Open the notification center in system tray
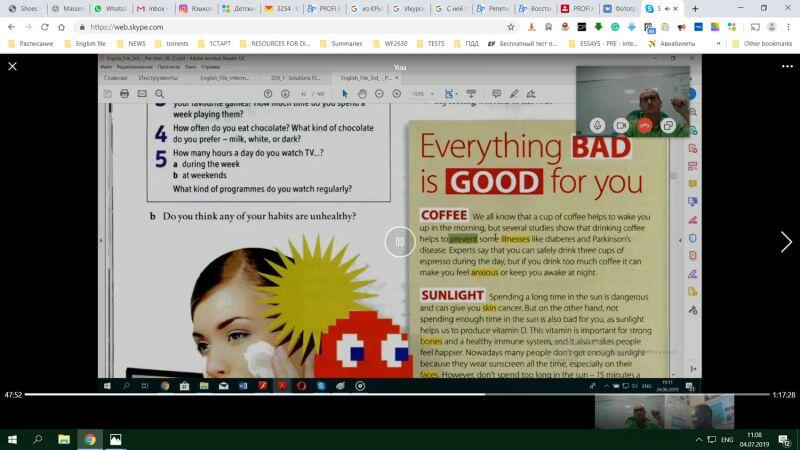Viewport: 800px width, 450px height. (786, 439)
